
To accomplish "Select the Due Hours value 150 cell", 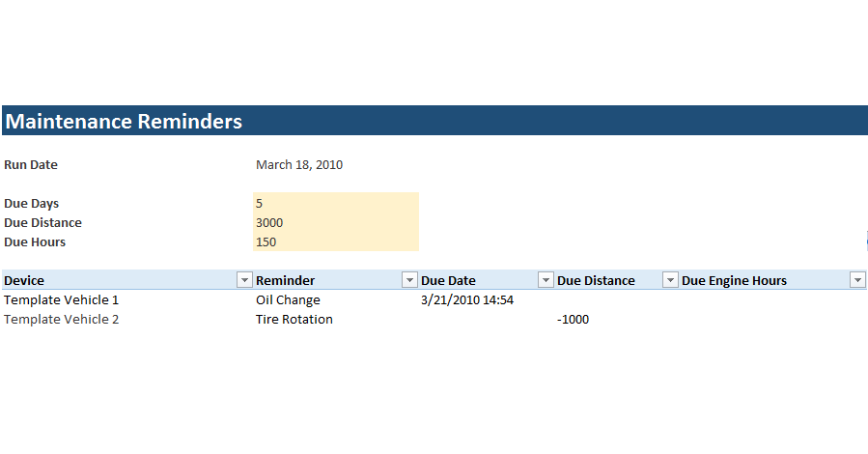I will (335, 241).
